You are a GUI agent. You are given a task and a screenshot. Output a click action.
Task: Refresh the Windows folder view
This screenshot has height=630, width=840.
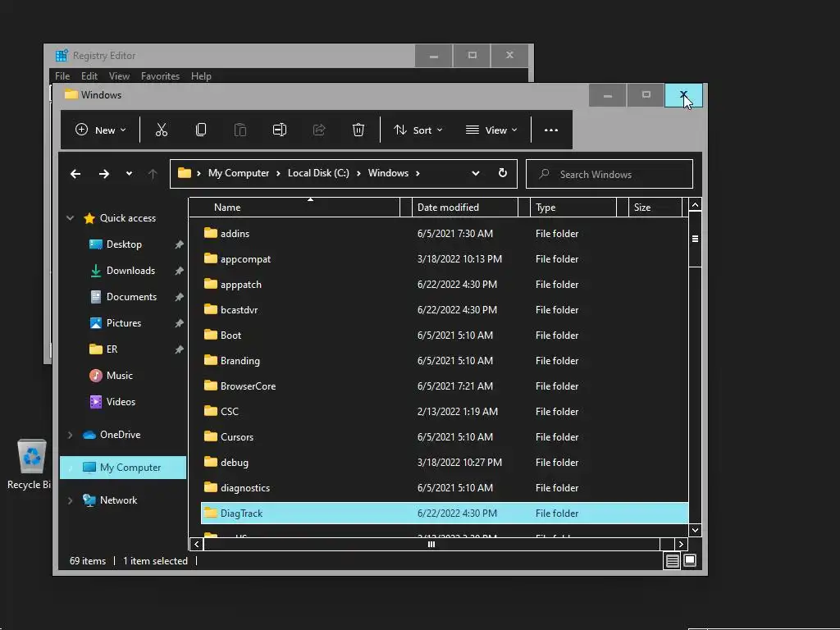(503, 173)
